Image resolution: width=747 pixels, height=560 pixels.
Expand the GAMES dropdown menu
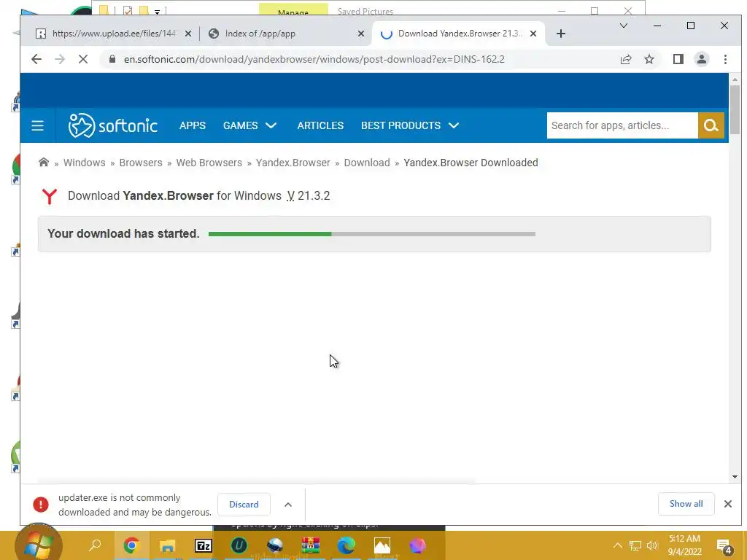click(249, 125)
